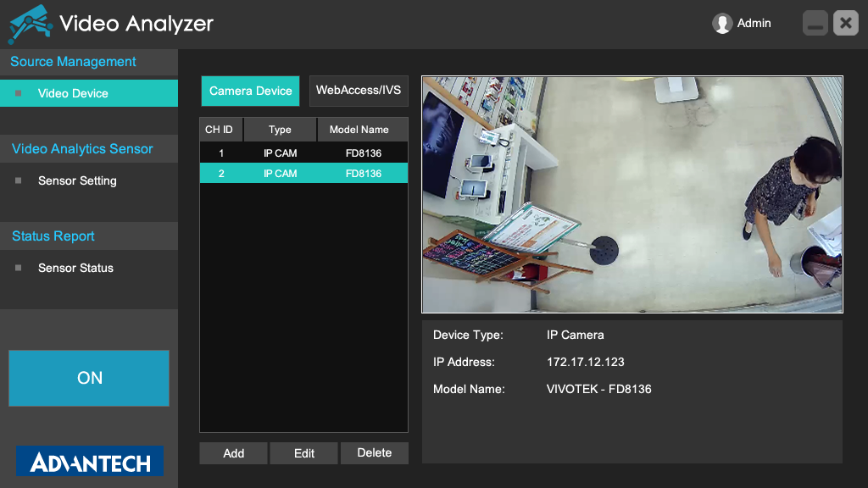Click the Video Analyzer camera logo icon
The height and width of the screenshot is (488, 868).
coord(30,24)
